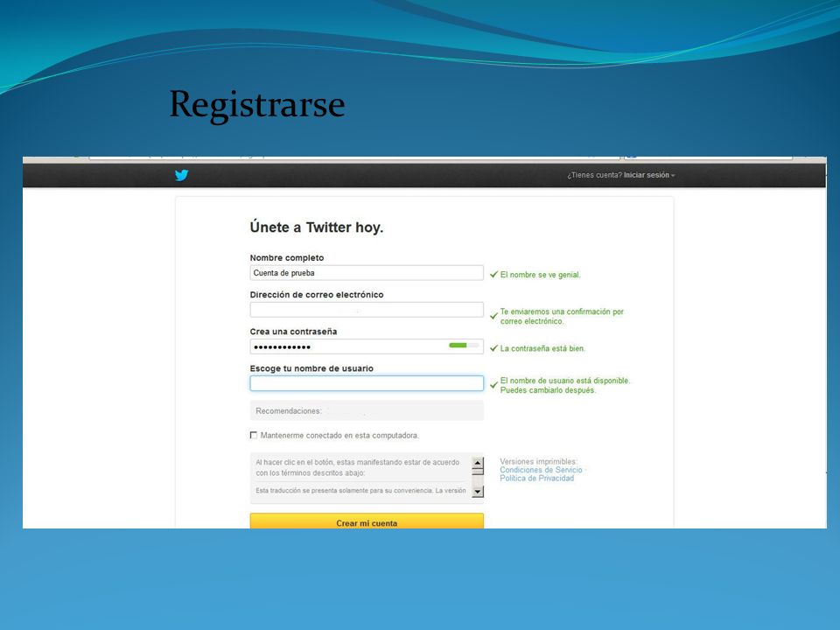Image resolution: width=840 pixels, height=630 pixels.
Task: Open Política de Privacidad link
Action: point(536,479)
